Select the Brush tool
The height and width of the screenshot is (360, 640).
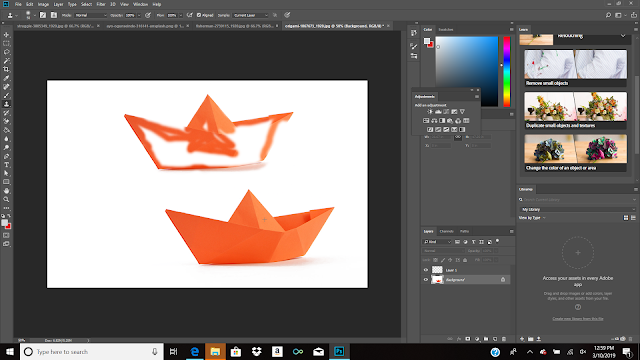tap(7, 95)
